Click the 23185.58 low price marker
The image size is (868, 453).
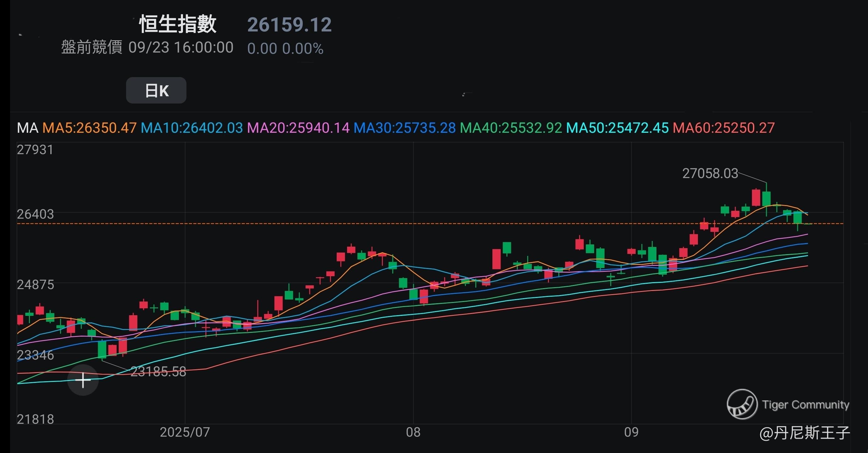click(x=158, y=372)
